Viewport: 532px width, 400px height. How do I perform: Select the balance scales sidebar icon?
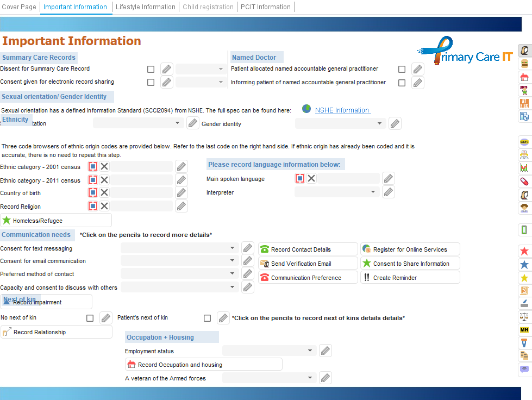click(x=524, y=317)
